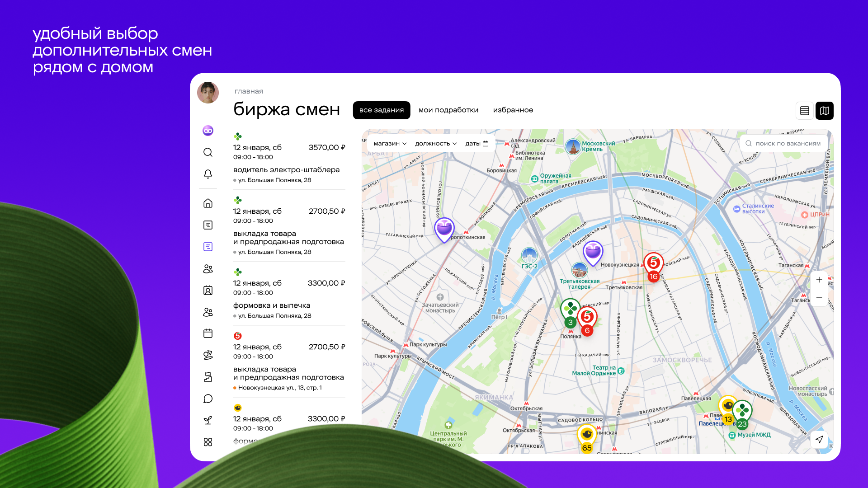Zoom in the map with plus
The width and height of the screenshot is (868, 488).
click(x=819, y=280)
